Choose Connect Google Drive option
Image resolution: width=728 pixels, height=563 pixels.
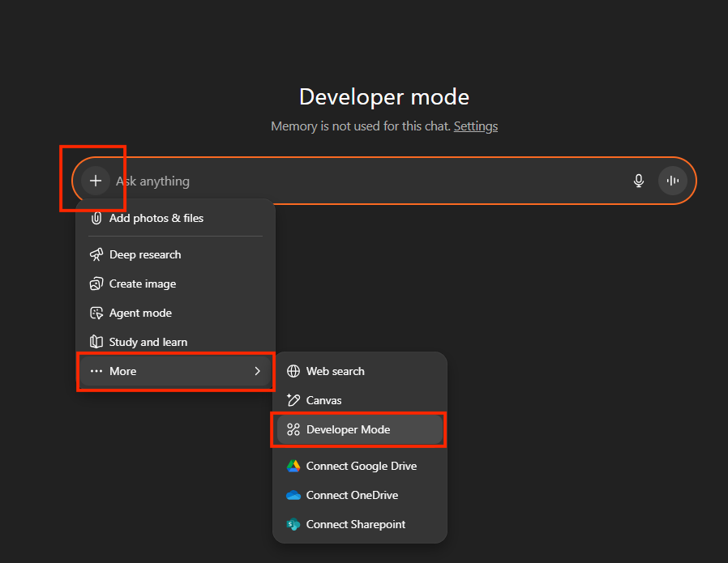click(x=361, y=466)
